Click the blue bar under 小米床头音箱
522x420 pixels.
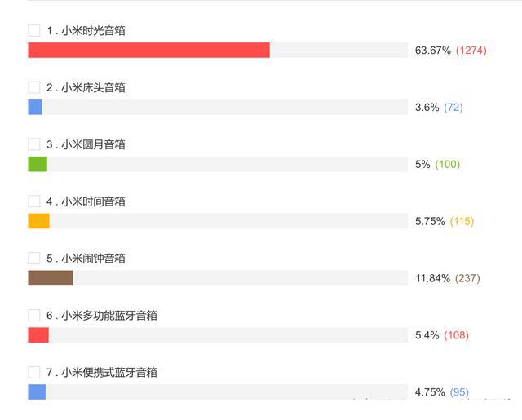(x=35, y=107)
